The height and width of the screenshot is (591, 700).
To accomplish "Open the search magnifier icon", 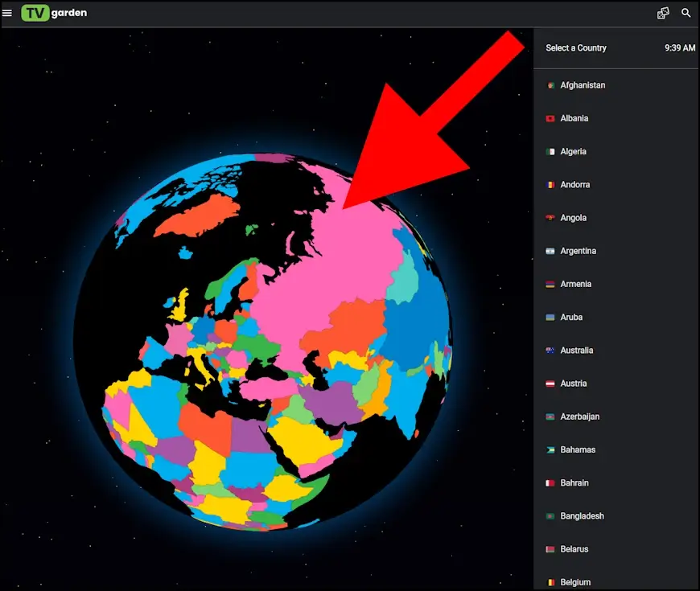I will (x=686, y=13).
